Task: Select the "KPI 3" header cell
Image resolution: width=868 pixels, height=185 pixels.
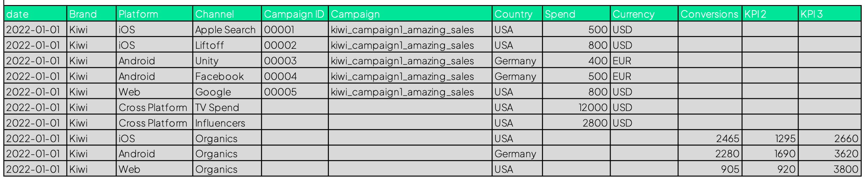Action: click(x=829, y=14)
